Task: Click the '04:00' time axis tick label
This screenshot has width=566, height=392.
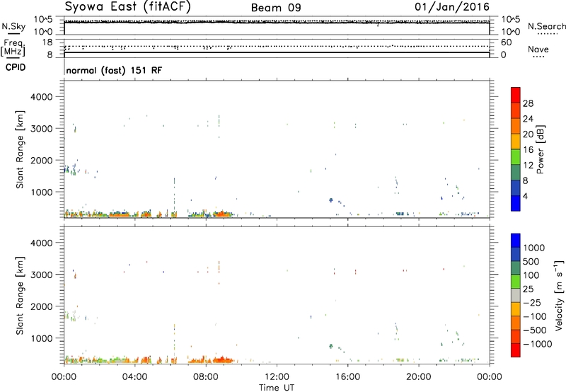Action: click(x=135, y=377)
